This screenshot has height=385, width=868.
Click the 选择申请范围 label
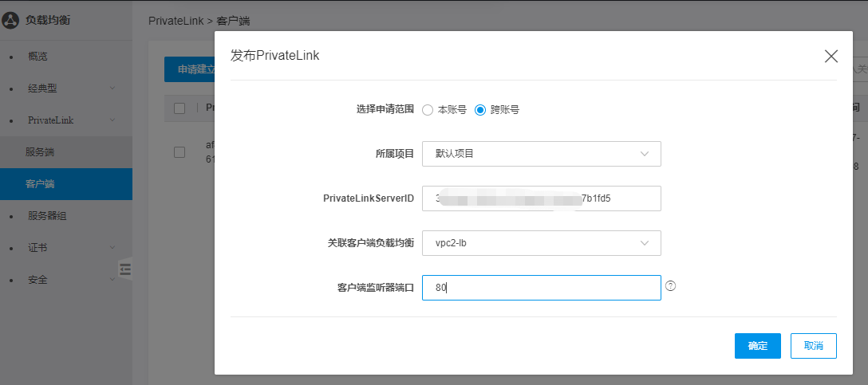tap(385, 109)
